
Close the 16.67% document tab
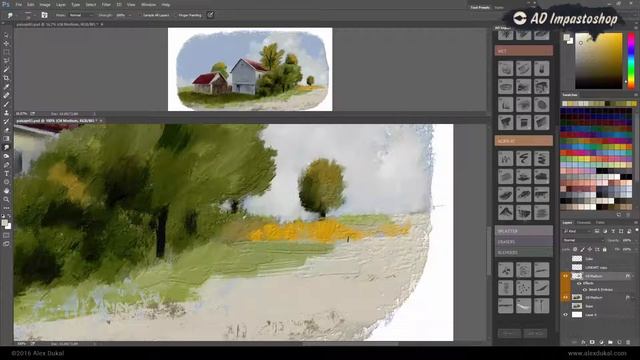point(102,24)
